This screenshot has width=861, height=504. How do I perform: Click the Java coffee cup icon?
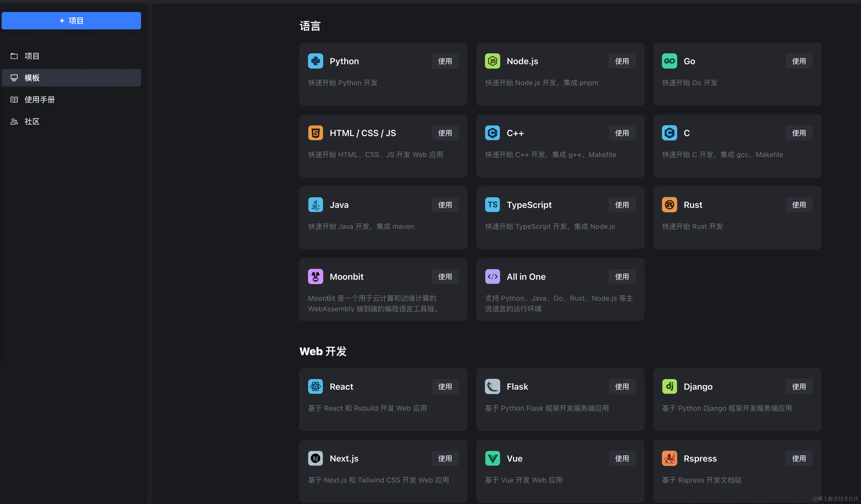point(315,205)
